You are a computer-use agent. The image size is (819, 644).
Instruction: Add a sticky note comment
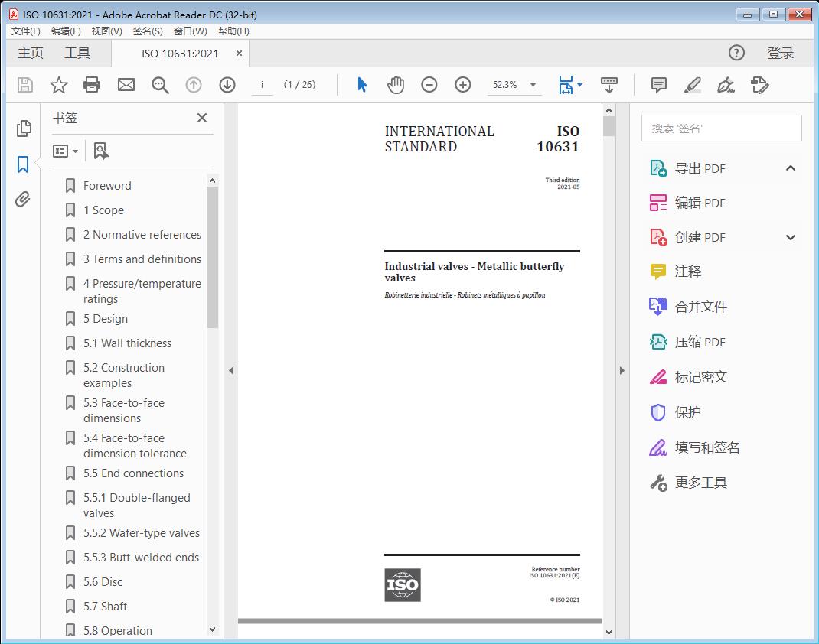[x=658, y=85]
